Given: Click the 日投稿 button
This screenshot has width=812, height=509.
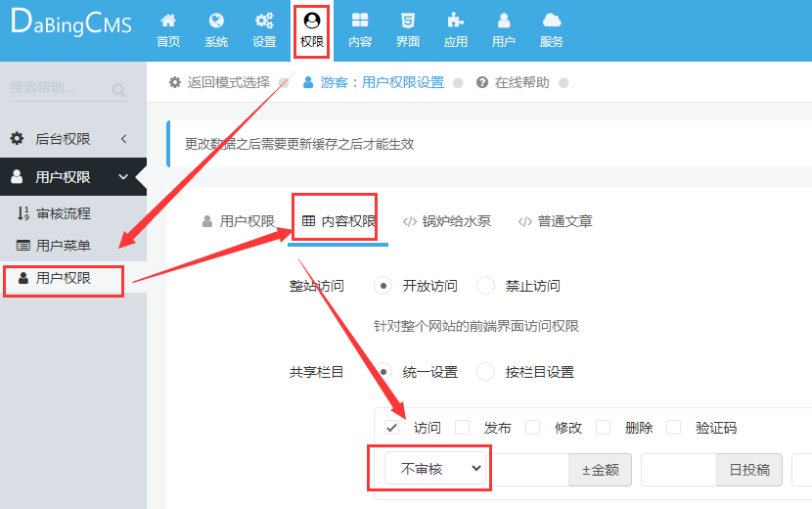Looking at the screenshot, I should point(749,470).
